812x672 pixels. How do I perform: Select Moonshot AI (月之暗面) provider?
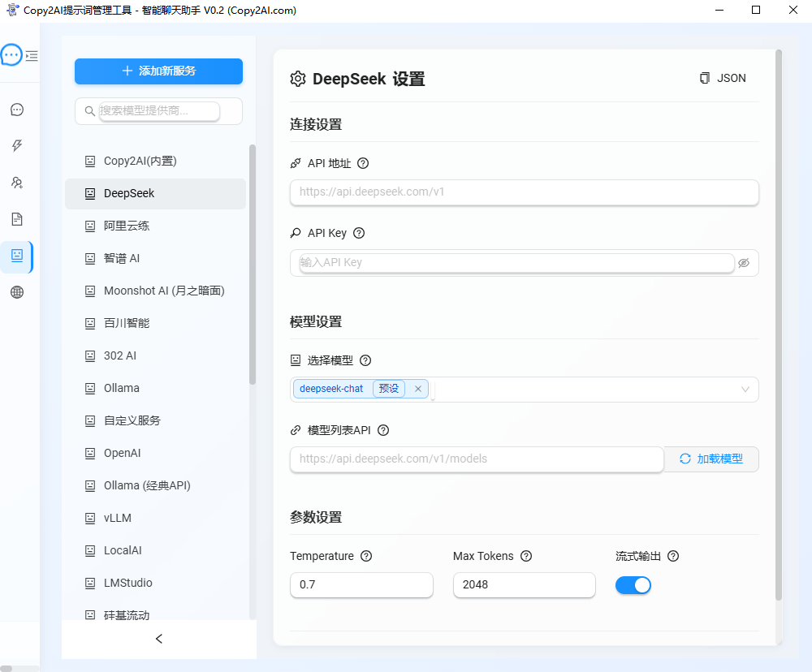point(155,291)
